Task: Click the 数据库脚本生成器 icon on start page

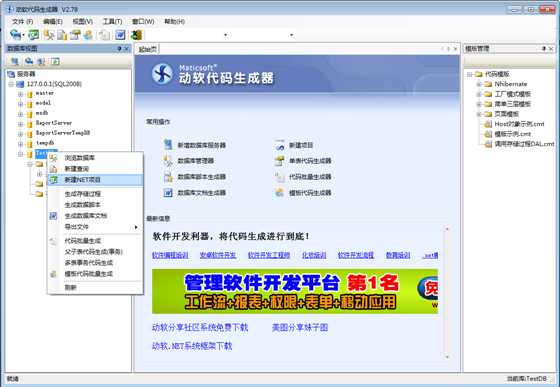Action: [x=168, y=177]
